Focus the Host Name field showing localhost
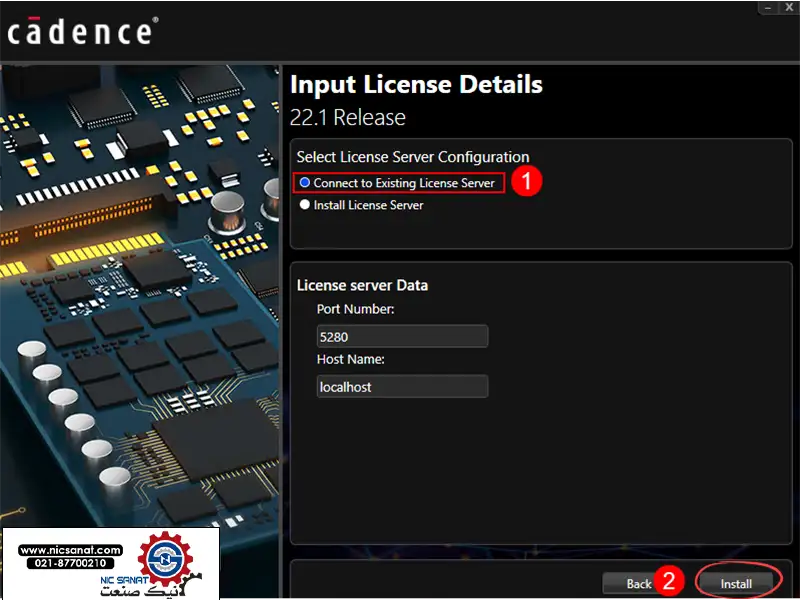Image resolution: width=800 pixels, height=600 pixels. coord(402,386)
